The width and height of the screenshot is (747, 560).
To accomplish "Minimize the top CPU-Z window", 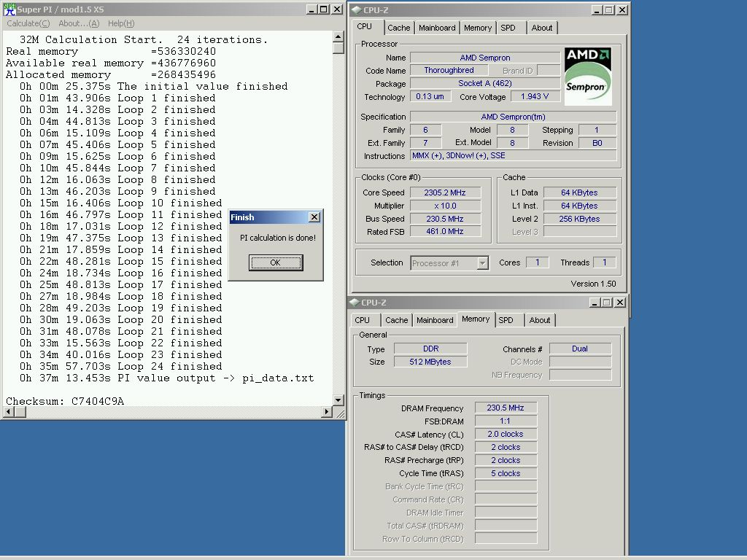I will point(597,10).
